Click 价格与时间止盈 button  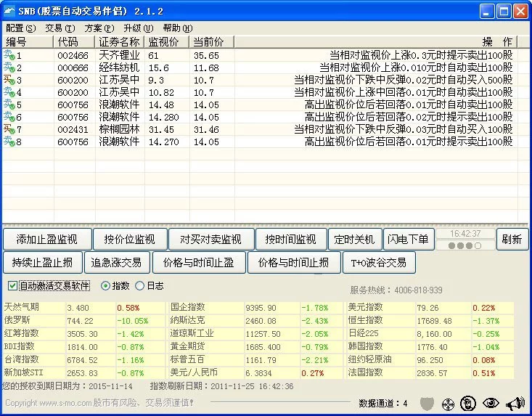pos(199,262)
